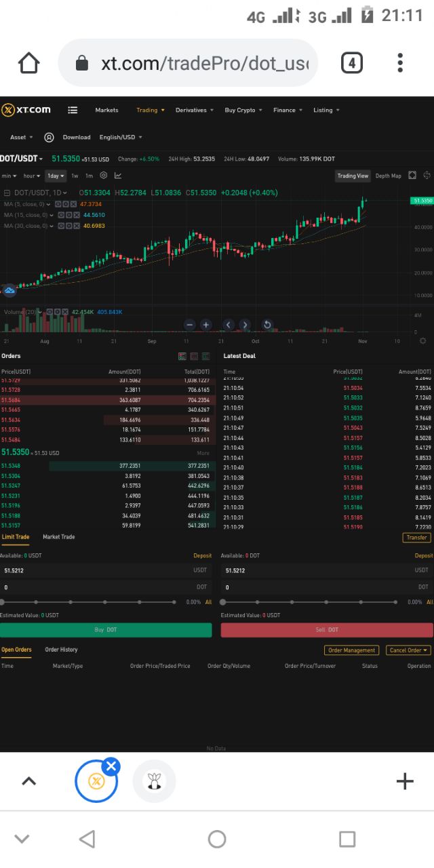Select the Limit Trade tab
The height and width of the screenshot is (868, 434).
(16, 537)
